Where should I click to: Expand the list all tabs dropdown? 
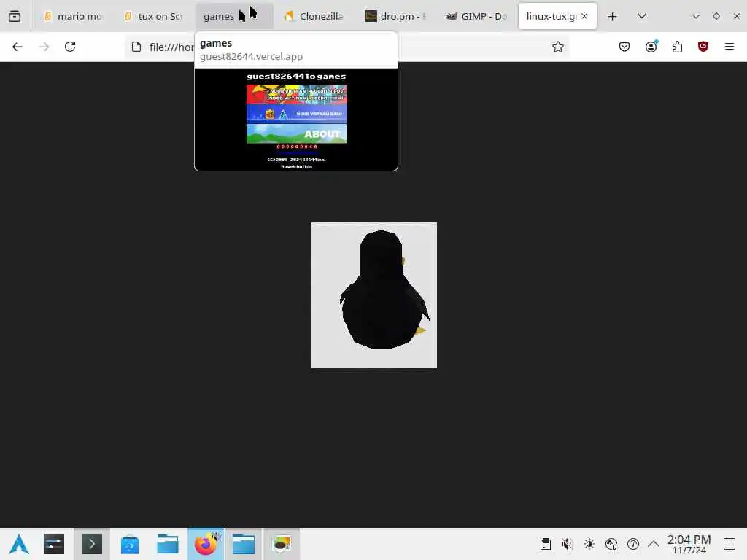click(x=642, y=16)
